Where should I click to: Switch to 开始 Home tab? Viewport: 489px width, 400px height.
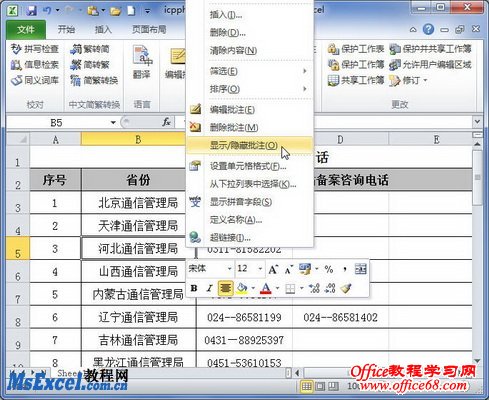point(66,29)
